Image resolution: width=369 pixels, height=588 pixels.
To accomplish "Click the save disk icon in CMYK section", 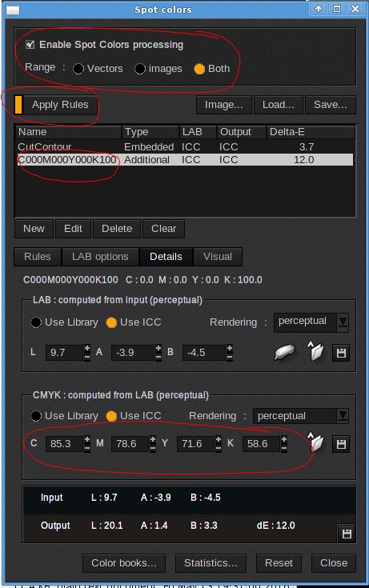I will pyautogui.click(x=341, y=444).
